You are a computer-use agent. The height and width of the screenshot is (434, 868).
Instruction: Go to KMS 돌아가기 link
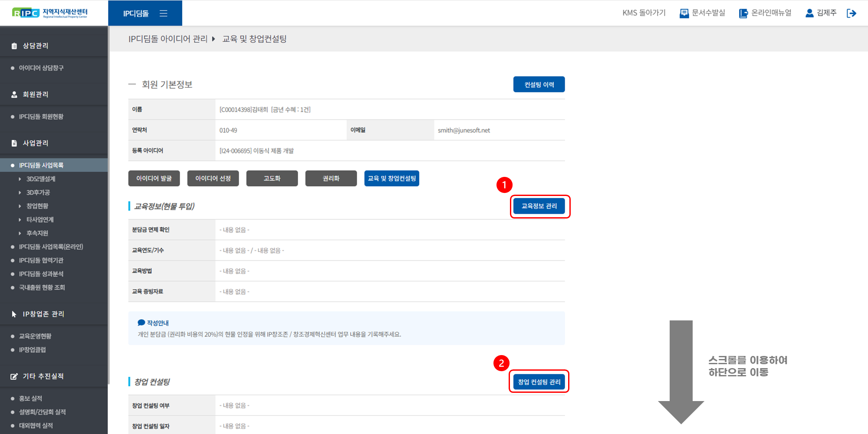point(644,13)
